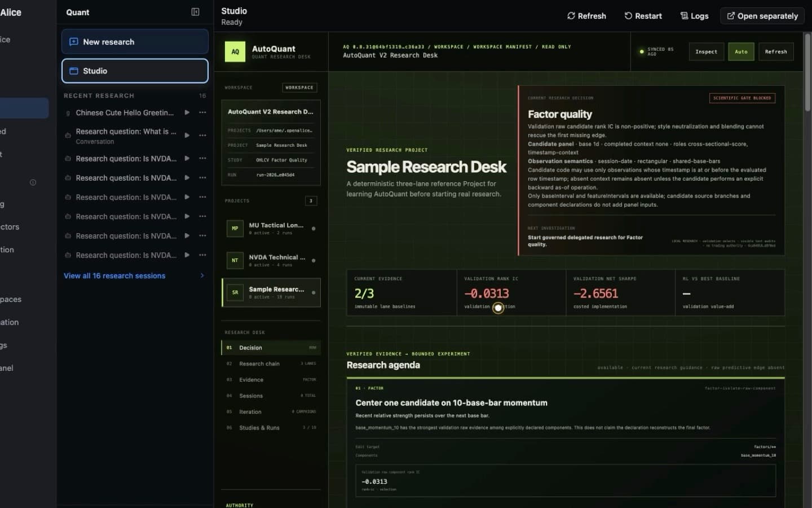Open the AutoQuant V2 Research Desk workspace card

271,143
